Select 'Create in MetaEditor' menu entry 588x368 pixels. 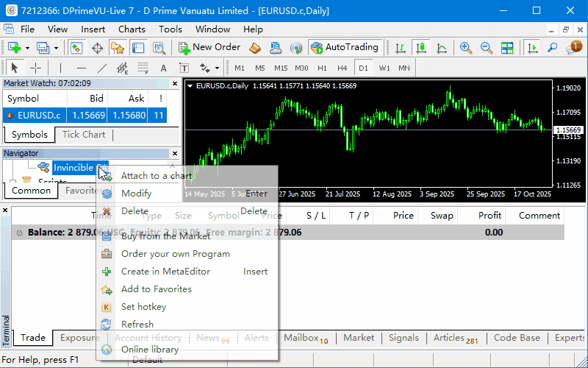165,272
